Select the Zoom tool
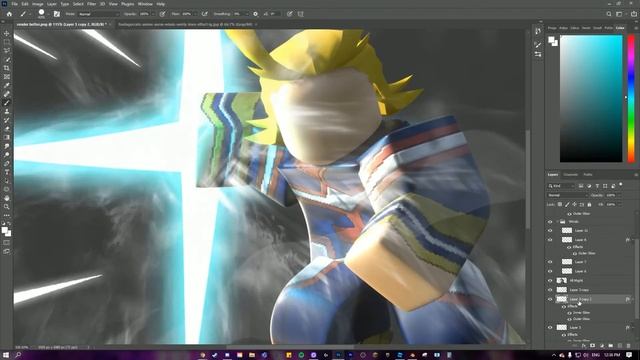 (7, 207)
